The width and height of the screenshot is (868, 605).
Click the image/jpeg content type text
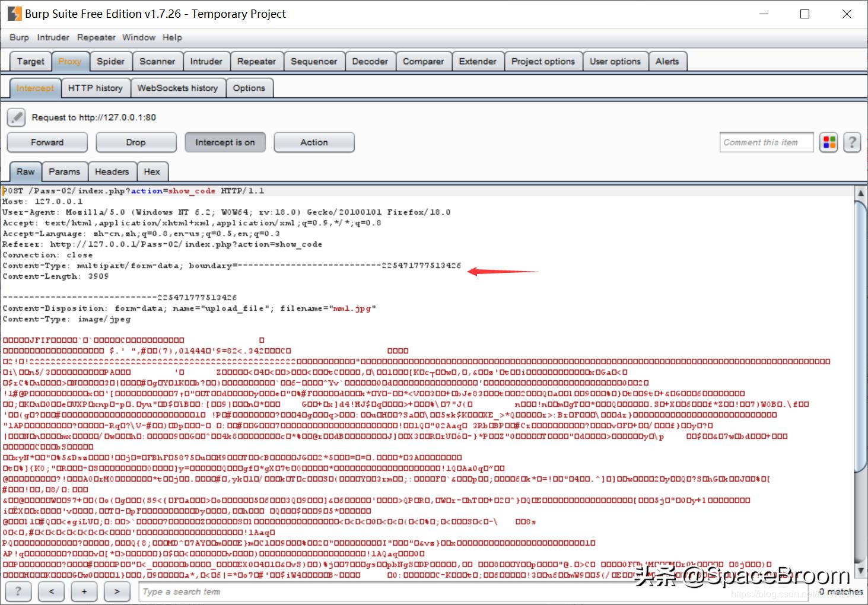(104, 319)
